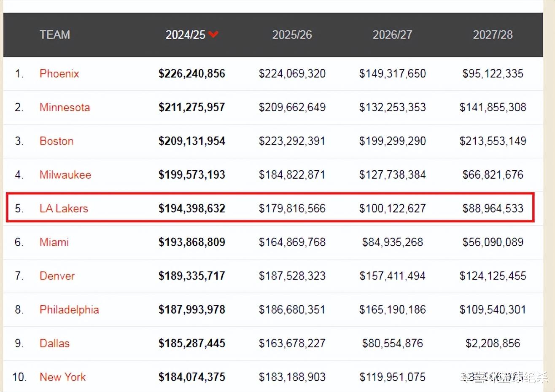Sort by the 2026/27 column header

pos(392,35)
